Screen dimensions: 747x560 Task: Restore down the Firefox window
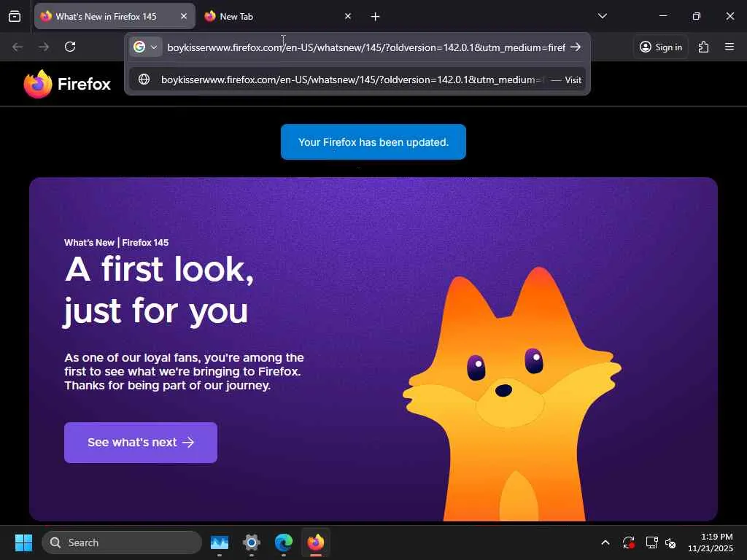pyautogui.click(x=696, y=16)
